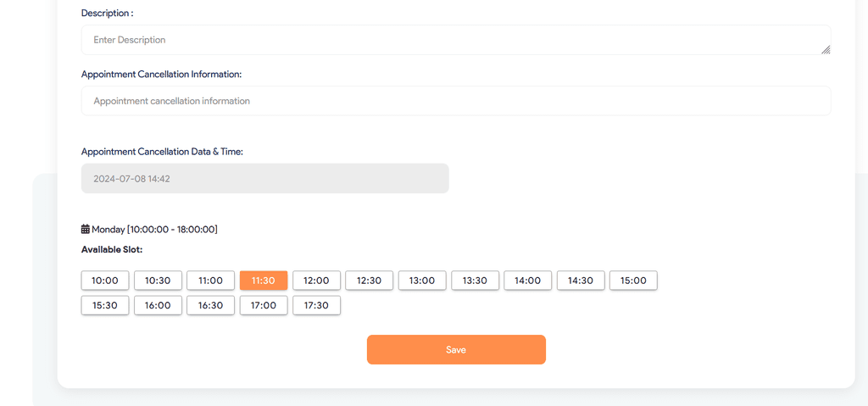Select the 10:00 time slot
868x406 pixels.
105,281
